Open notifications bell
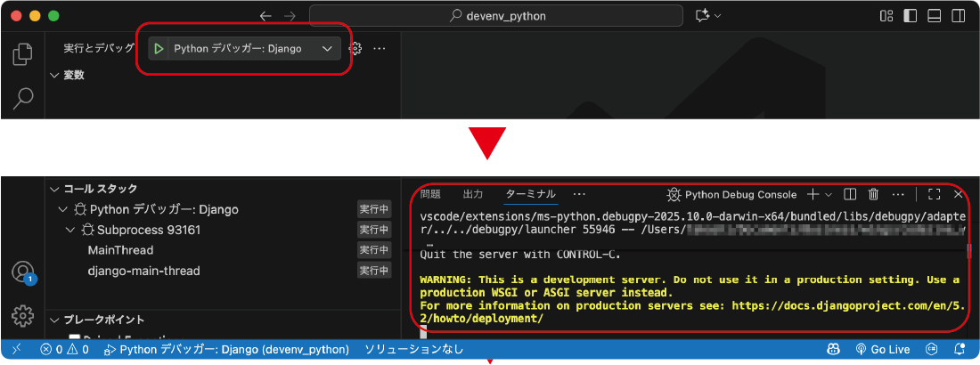 [x=960, y=349]
